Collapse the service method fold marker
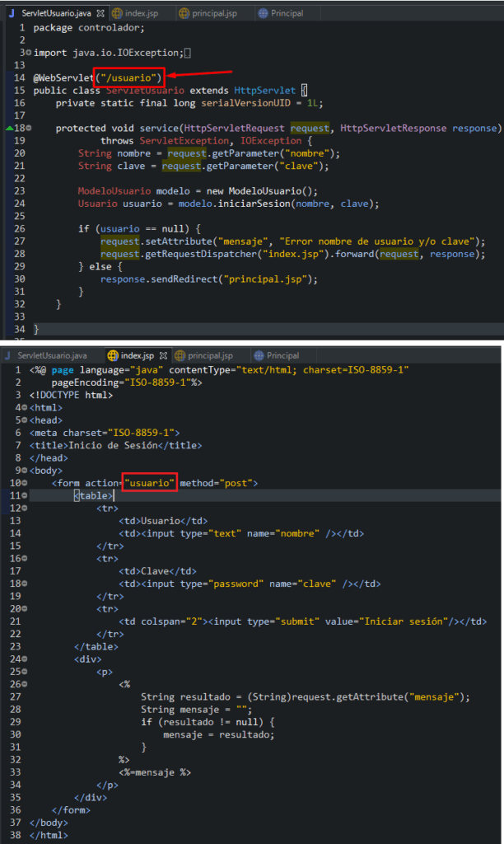 pos(29,129)
